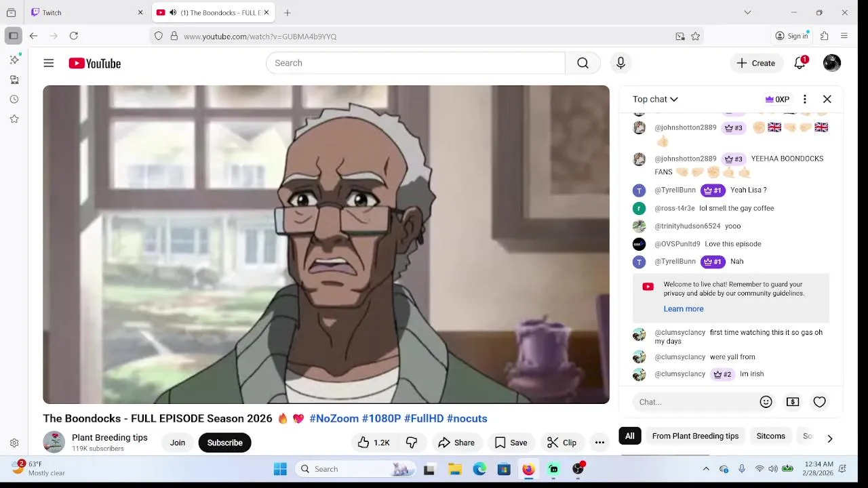Image resolution: width=868 pixels, height=488 pixels.
Task: Open tracking protection shield panel
Action: [x=159, y=37]
